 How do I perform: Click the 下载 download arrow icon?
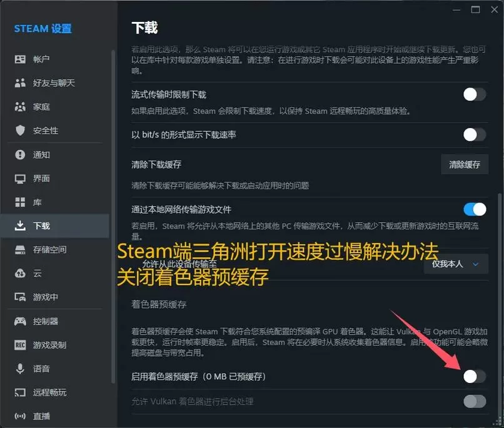[x=20, y=226]
